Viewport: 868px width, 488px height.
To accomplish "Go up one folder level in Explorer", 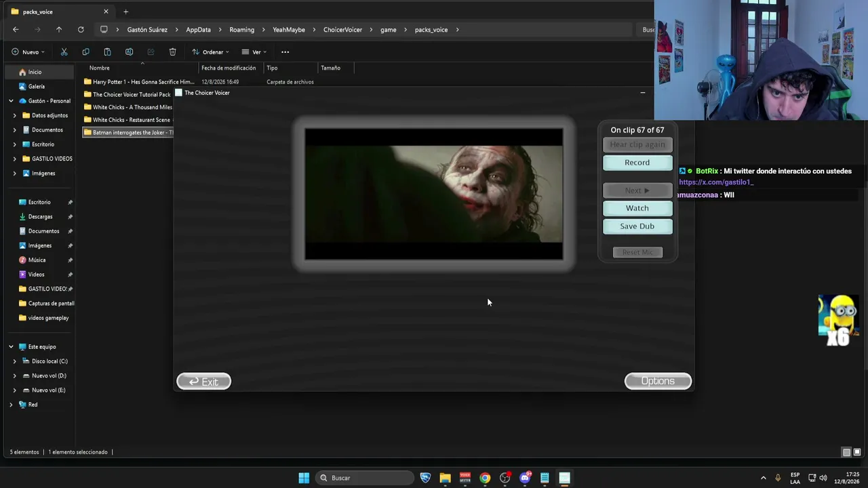I will pyautogui.click(x=59, y=30).
